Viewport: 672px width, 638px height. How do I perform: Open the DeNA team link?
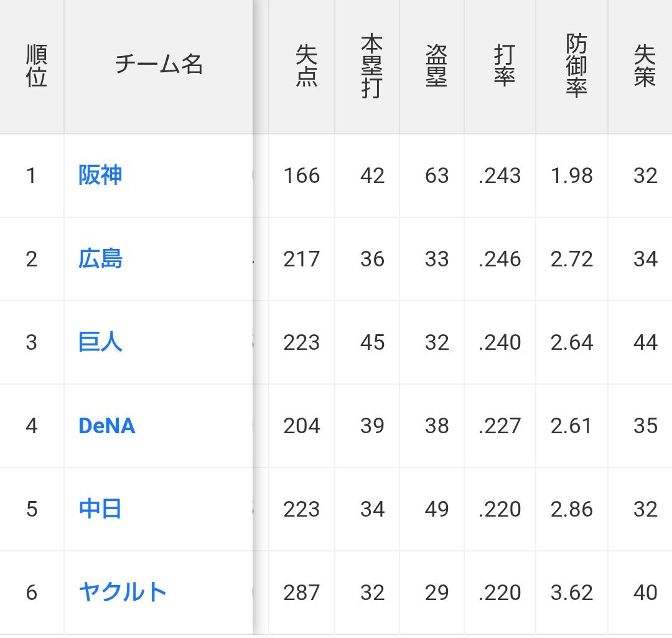[x=107, y=425]
